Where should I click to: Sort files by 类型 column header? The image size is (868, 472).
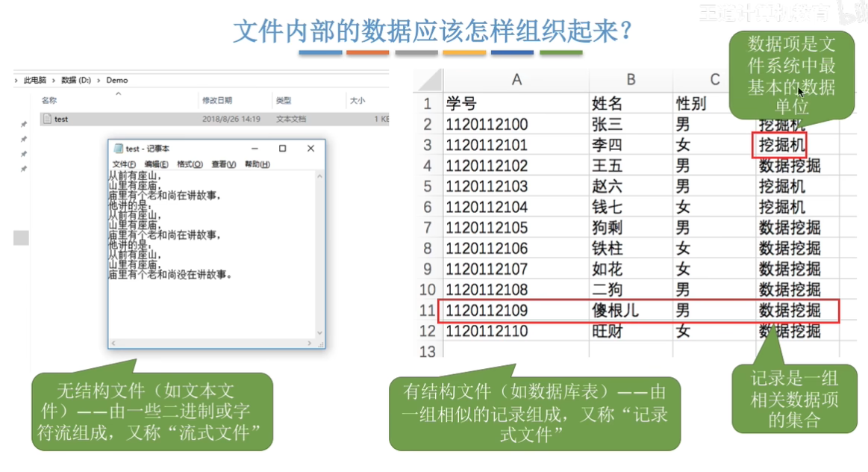coord(284,100)
